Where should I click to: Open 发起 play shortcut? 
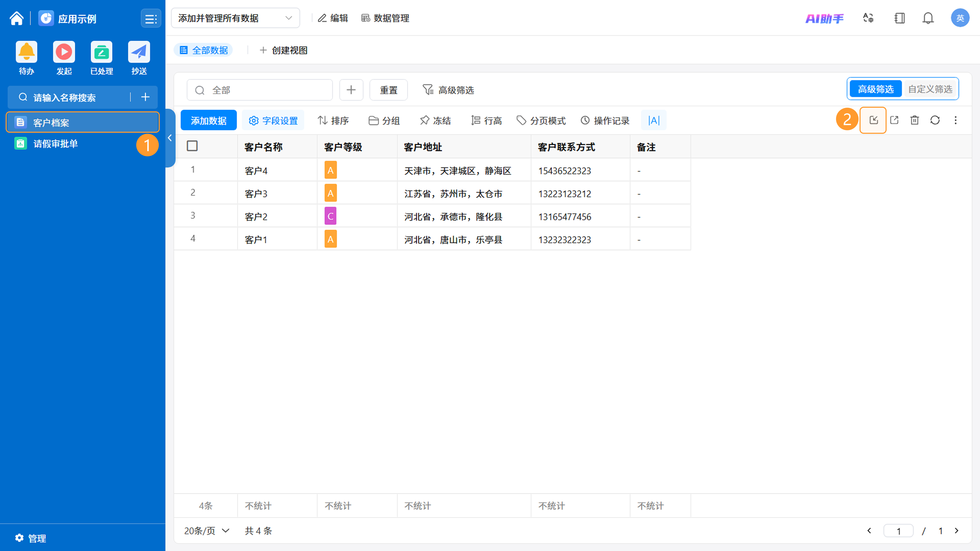(x=64, y=52)
